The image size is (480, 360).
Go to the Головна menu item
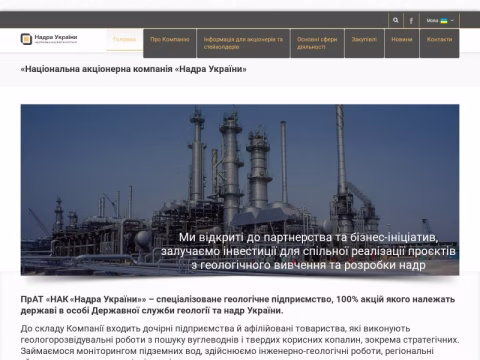(124, 40)
